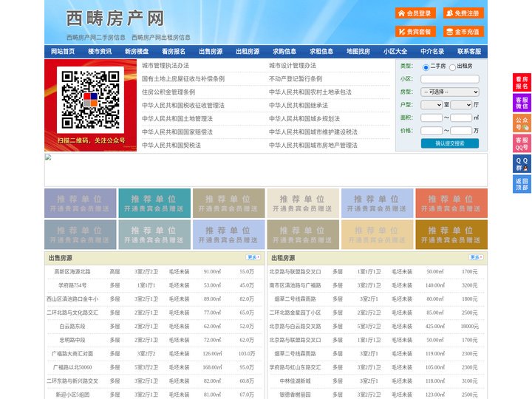Open the 联系客服 navigation item
The height and width of the screenshot is (399, 532).
469,51
